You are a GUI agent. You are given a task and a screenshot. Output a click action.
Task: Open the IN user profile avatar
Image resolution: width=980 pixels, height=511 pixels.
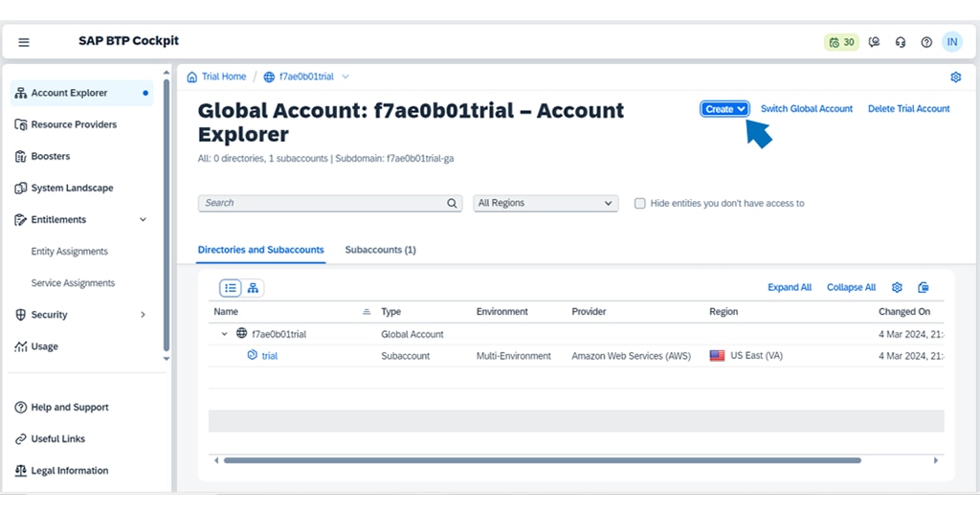click(952, 42)
